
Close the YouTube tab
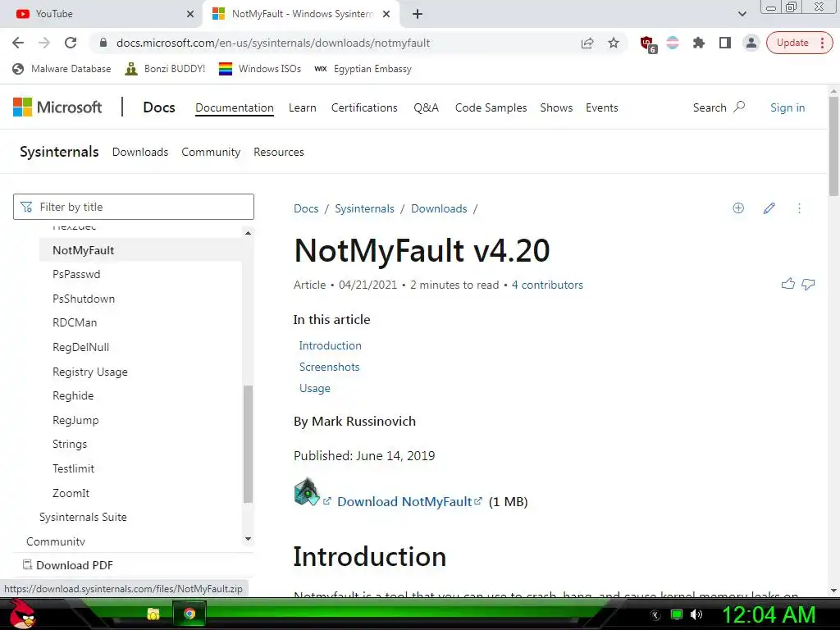(189, 14)
